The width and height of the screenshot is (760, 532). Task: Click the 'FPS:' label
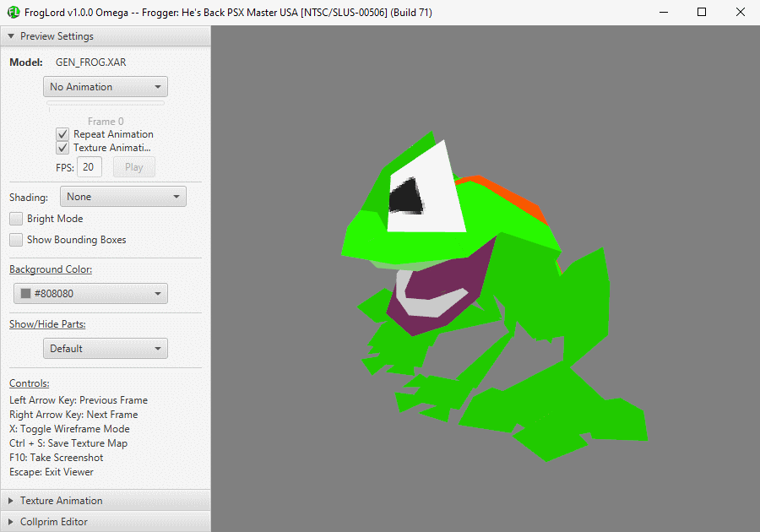click(x=65, y=168)
